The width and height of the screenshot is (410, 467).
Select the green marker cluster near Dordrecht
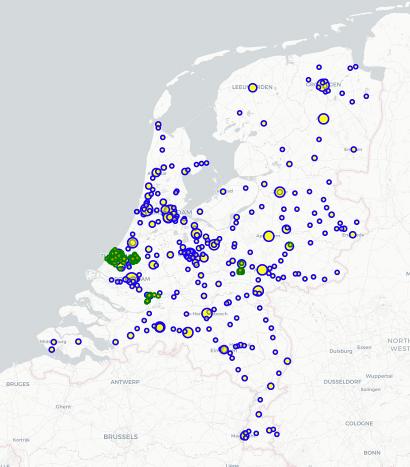152,297
